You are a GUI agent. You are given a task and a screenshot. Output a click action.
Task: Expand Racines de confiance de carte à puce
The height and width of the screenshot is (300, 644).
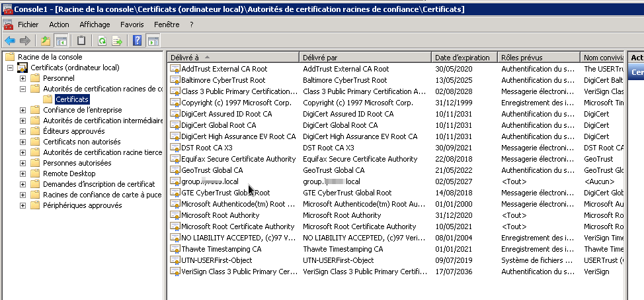(x=22, y=195)
